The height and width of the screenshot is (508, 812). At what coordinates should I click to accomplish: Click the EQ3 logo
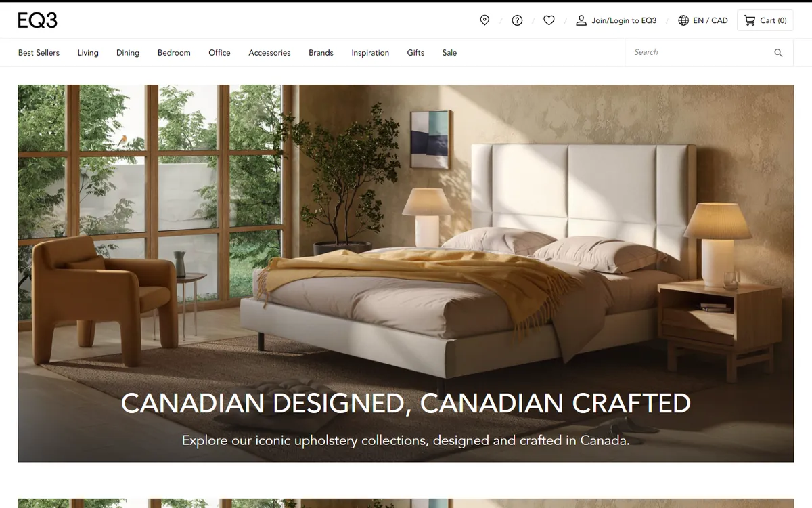tap(38, 20)
